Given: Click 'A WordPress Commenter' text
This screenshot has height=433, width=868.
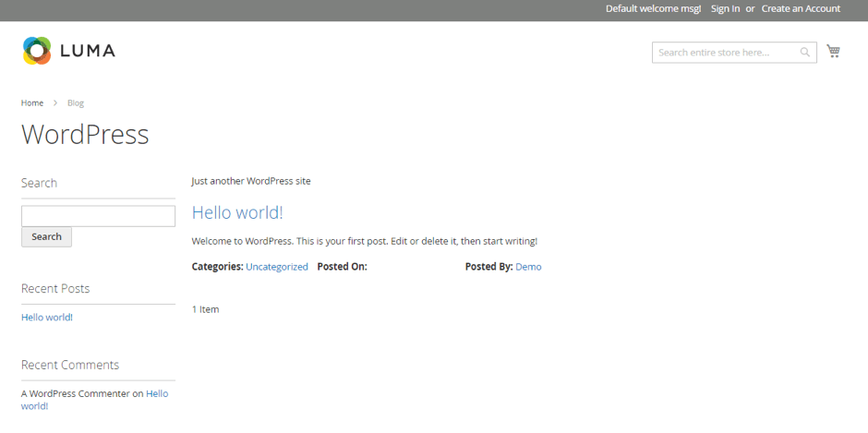Looking at the screenshot, I should pyautogui.click(x=76, y=393).
